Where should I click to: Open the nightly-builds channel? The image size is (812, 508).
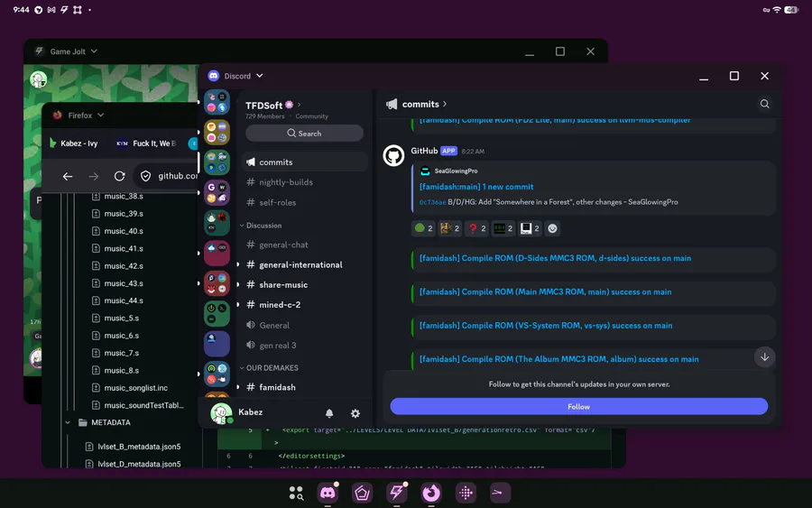coord(305,182)
